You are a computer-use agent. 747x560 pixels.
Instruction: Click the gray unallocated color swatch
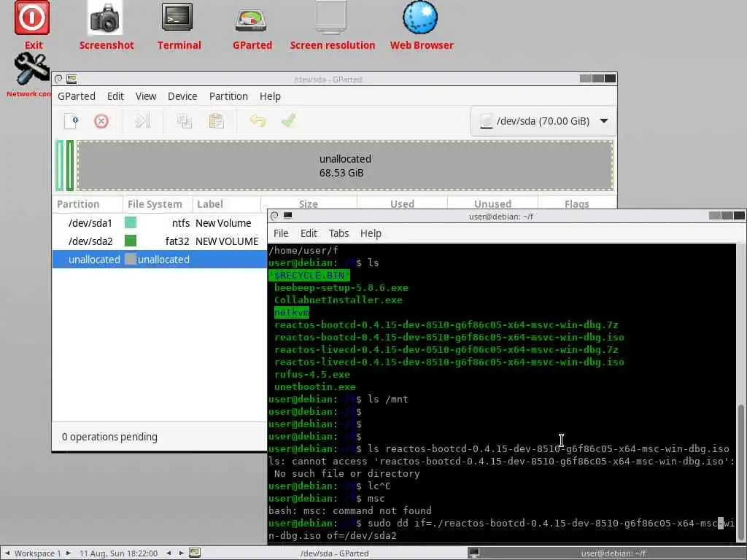[x=131, y=259]
